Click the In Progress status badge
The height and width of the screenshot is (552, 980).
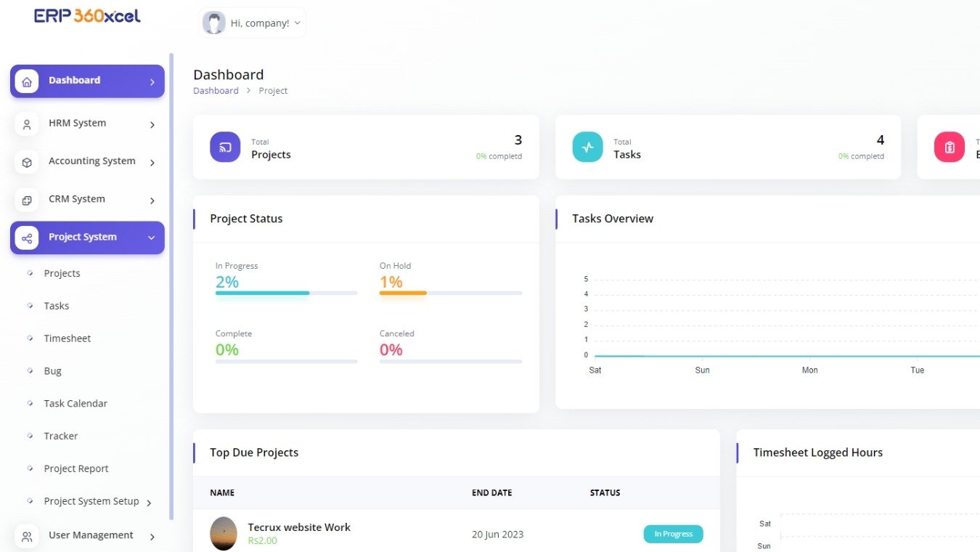pos(673,533)
